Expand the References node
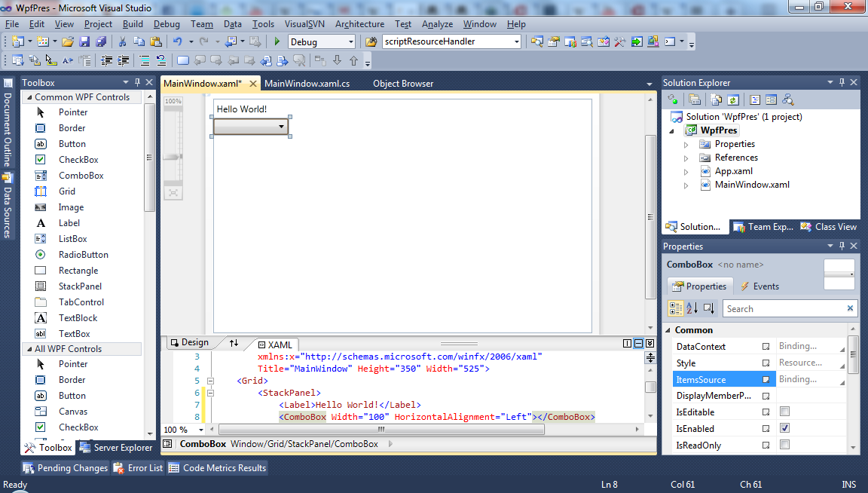 tap(686, 158)
